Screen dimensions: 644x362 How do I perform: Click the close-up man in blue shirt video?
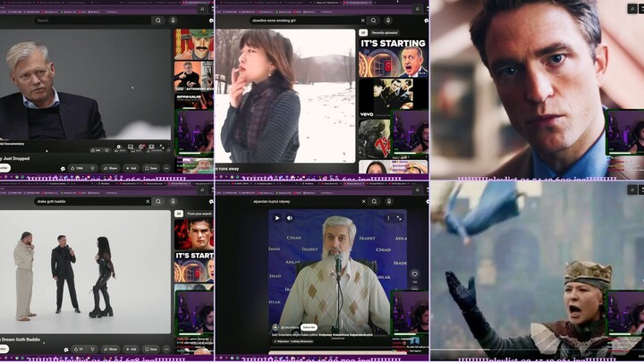pos(538,88)
